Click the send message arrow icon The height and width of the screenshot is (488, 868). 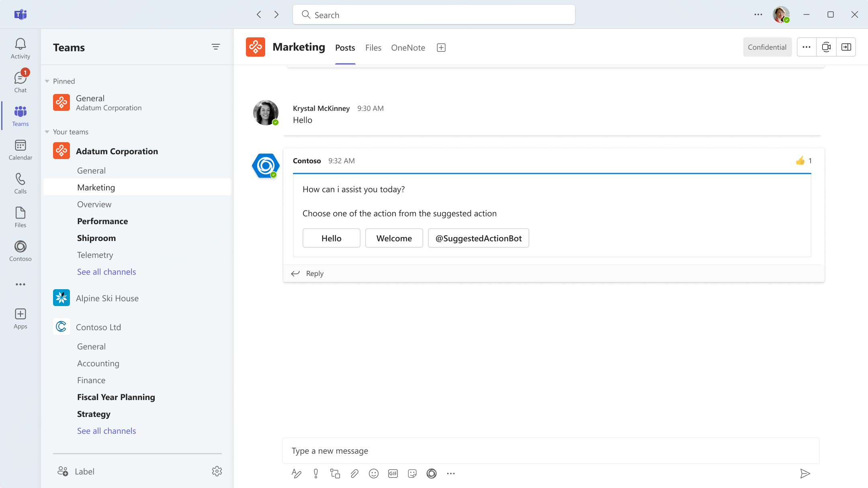coord(805,474)
